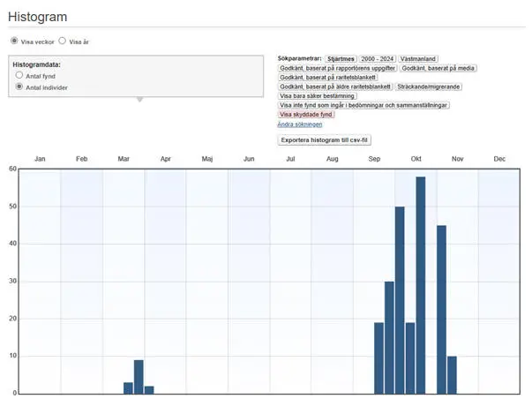This screenshot has width=532, height=399.
Task: Select the 'Visa veckor' radio button
Action: pyautogui.click(x=13, y=41)
